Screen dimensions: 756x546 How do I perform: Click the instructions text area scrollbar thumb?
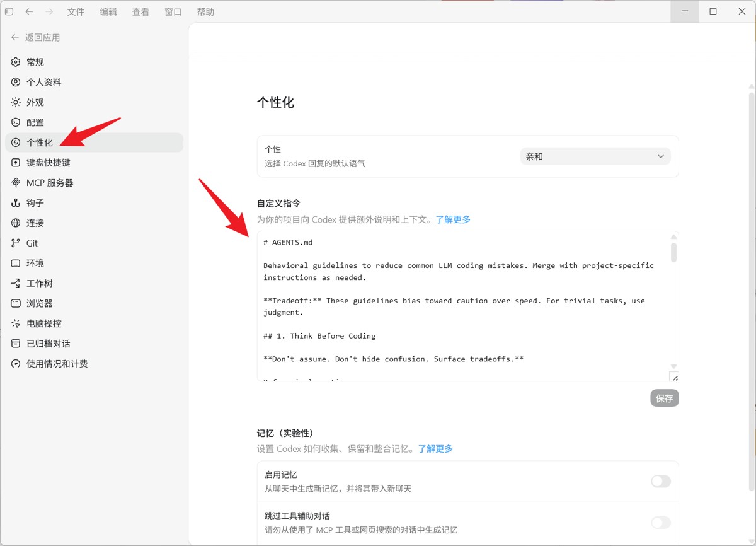point(673,252)
